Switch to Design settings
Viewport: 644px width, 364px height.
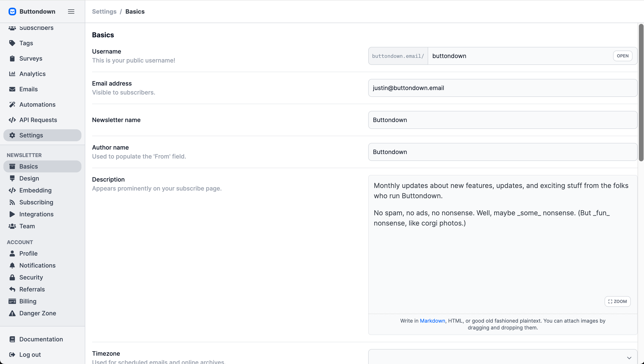tap(42, 178)
